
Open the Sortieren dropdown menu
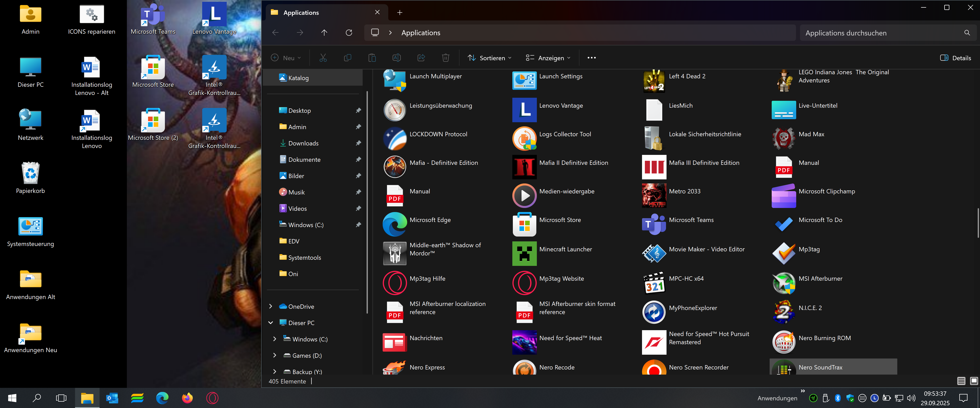(489, 58)
